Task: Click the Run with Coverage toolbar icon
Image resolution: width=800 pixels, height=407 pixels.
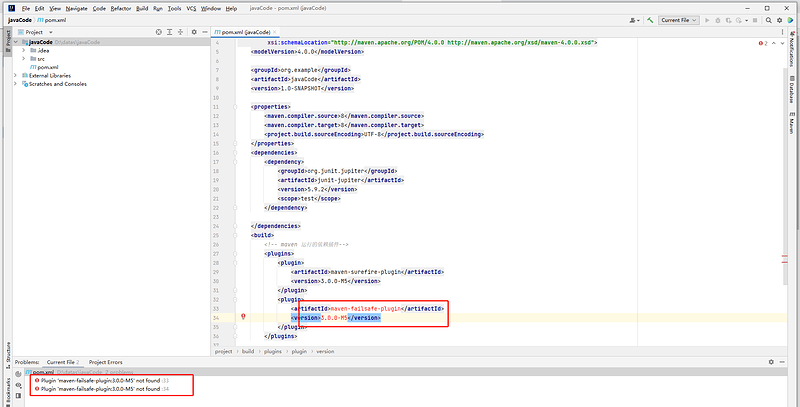Action: coord(729,20)
